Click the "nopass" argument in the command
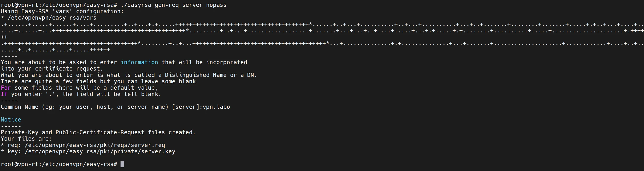Screen dimensions: 644x171 coord(216,5)
